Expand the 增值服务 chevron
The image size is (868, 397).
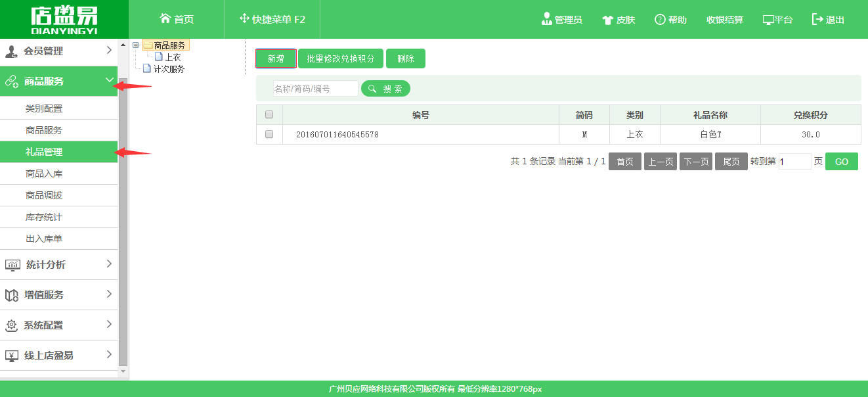click(109, 294)
